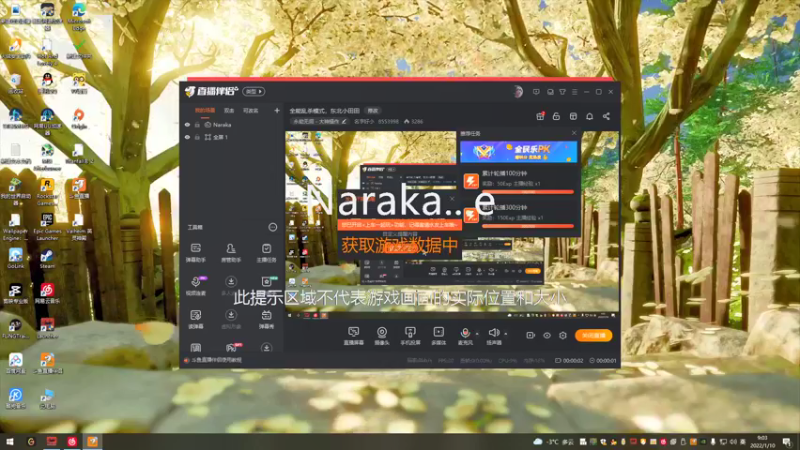
Task: Click the room popularity count 3286
Action: [x=414, y=121]
